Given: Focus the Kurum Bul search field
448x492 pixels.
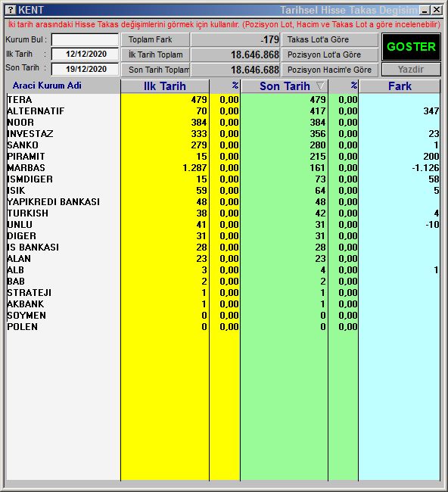Looking at the screenshot, I should click(x=85, y=40).
